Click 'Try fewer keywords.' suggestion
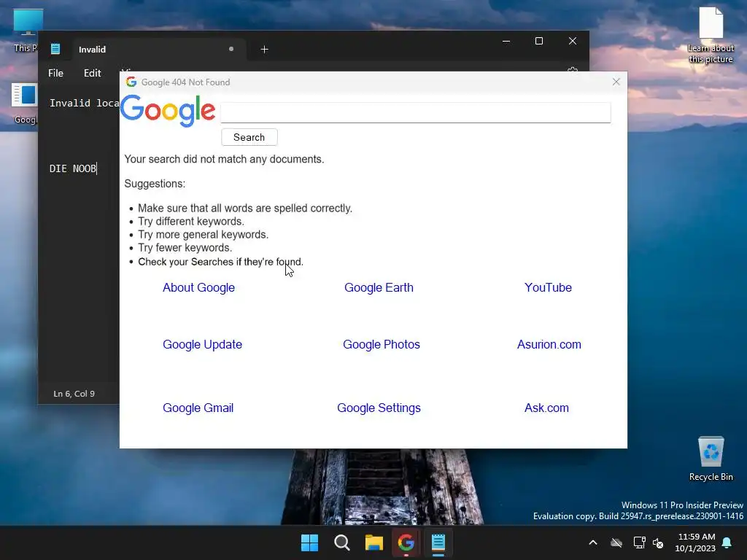 (185, 248)
